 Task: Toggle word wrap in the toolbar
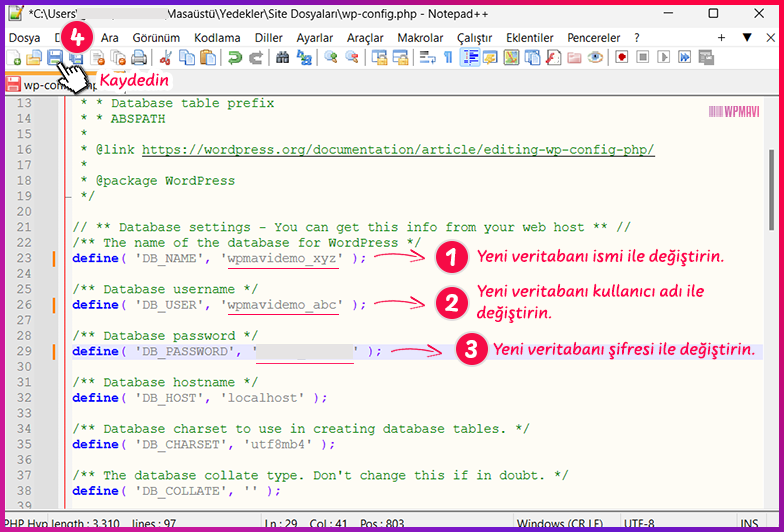click(427, 58)
